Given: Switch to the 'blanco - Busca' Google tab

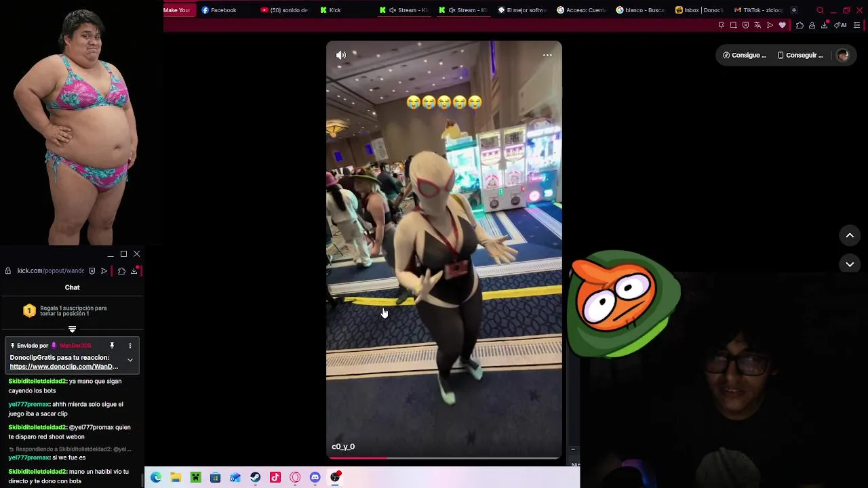Looking at the screenshot, I should coord(641,10).
